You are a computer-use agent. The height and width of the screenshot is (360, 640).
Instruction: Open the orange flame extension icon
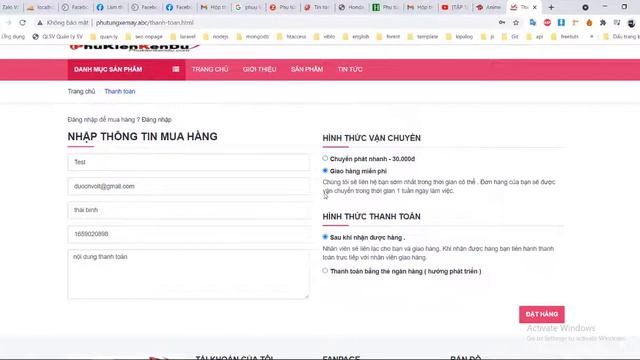pyautogui.click(x=589, y=23)
